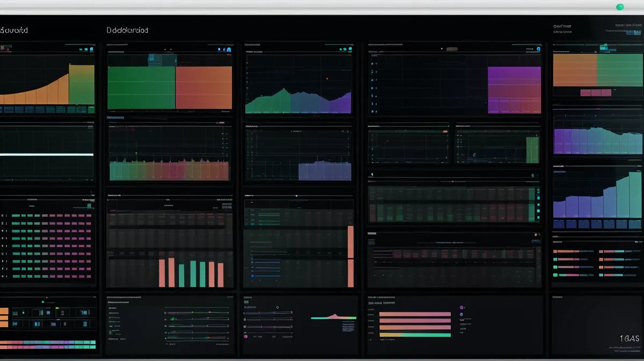The height and width of the screenshot is (361, 644).
Task: Select the purple gradient block in wide chart
Action: coord(514,90)
